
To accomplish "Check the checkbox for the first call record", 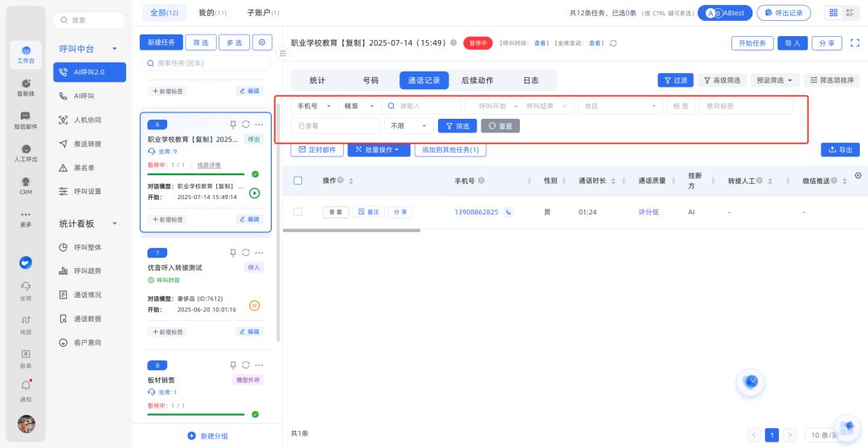I will coord(297,212).
